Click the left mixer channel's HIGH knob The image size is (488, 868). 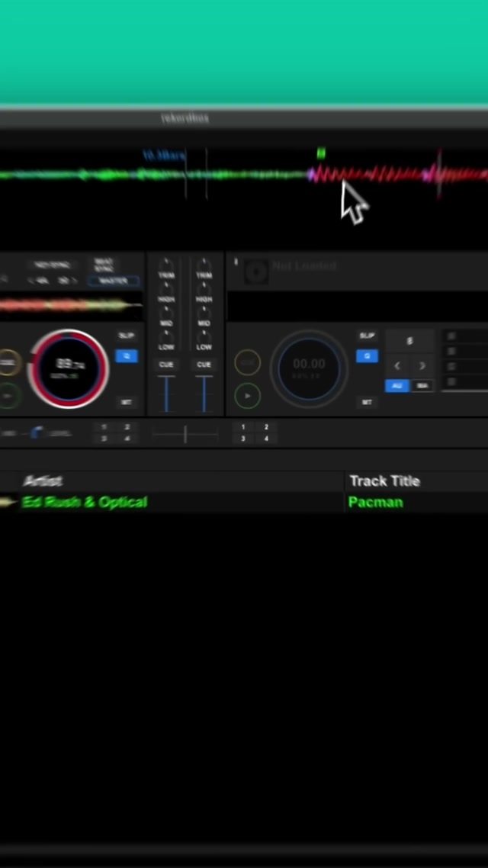tap(166, 291)
